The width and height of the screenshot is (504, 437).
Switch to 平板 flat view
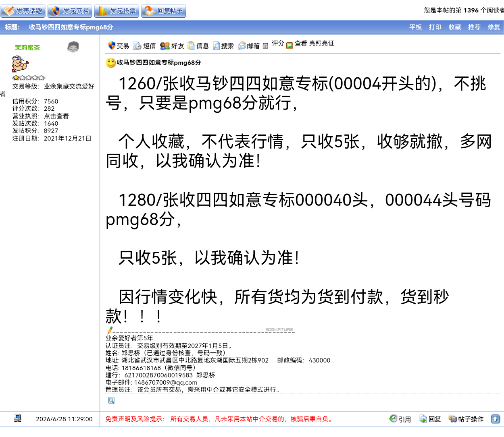(x=415, y=27)
